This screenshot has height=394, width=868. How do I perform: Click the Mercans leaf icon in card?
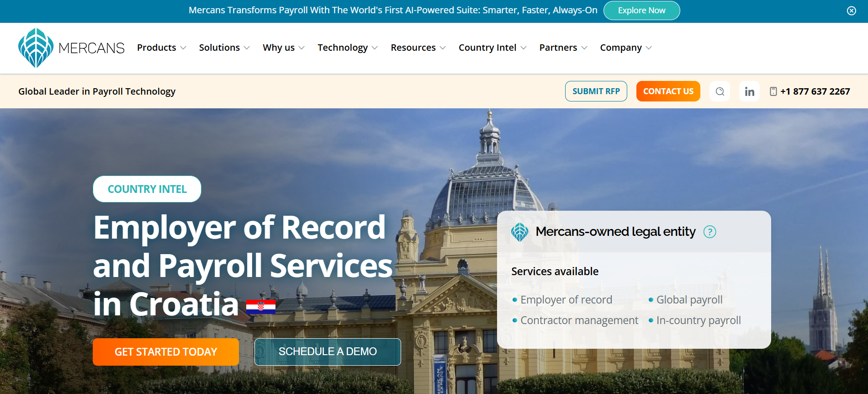(520, 232)
